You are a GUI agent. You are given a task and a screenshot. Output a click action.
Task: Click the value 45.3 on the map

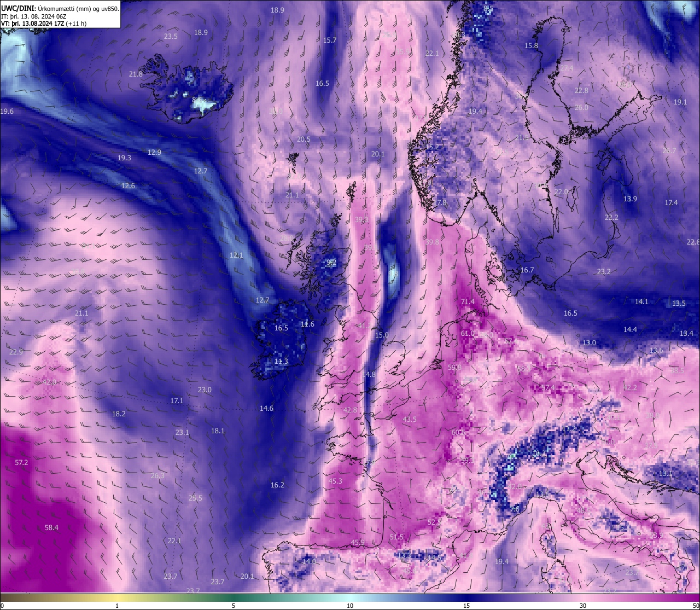pos(335,481)
